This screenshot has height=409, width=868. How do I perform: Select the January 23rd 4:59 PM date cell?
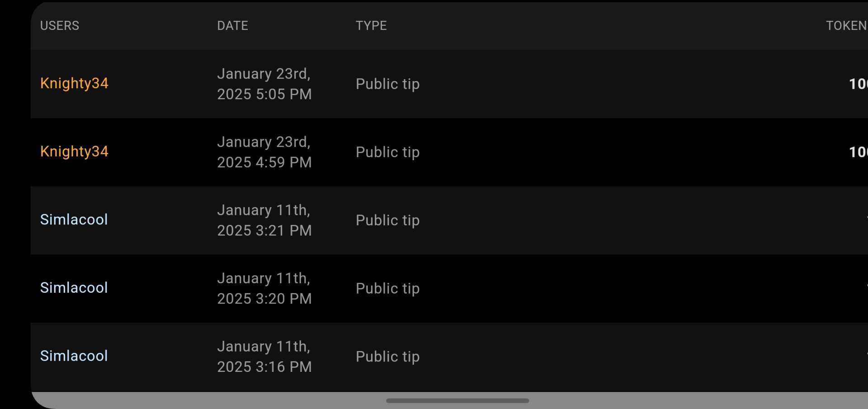[x=264, y=152]
